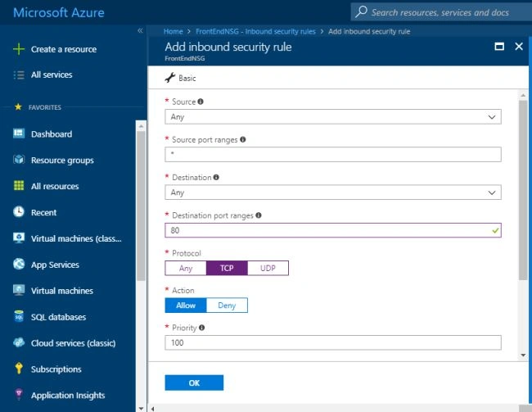
Task: Click the Priority input field
Action: [333, 342]
